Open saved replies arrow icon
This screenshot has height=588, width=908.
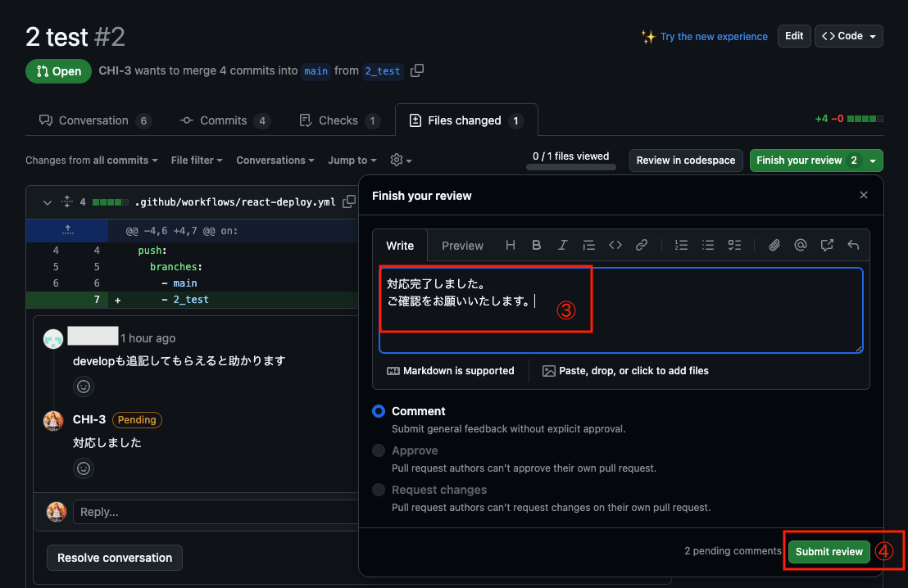pos(853,246)
